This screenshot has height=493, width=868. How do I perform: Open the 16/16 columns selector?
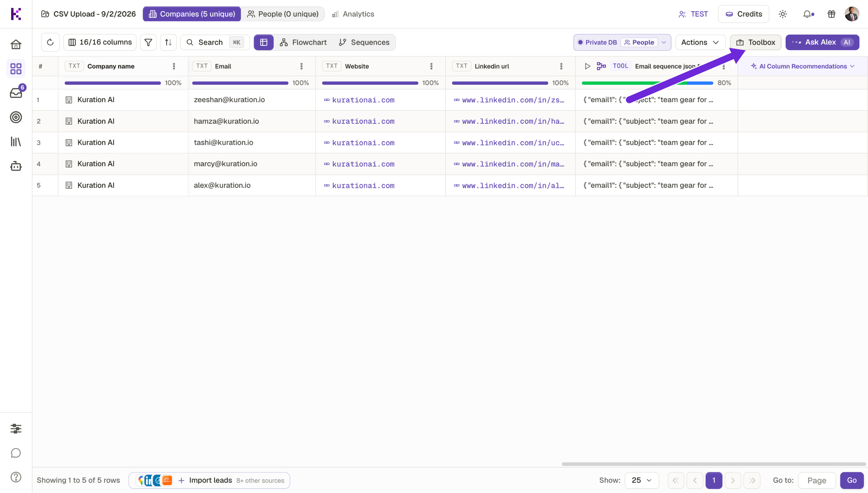pyautogui.click(x=100, y=42)
